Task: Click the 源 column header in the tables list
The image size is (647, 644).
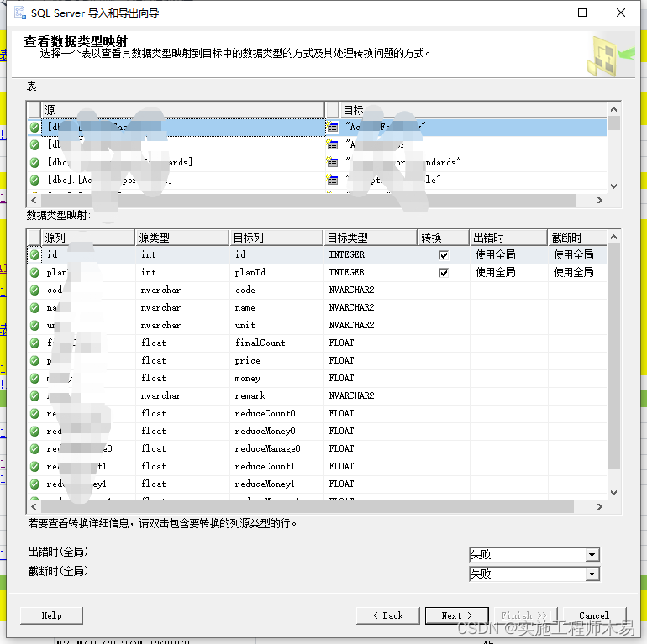Action: (183, 110)
